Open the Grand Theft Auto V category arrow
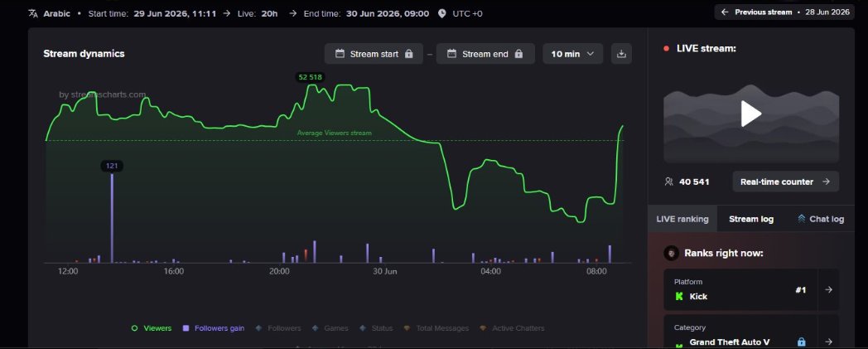This screenshot has height=349, width=868. [828, 342]
